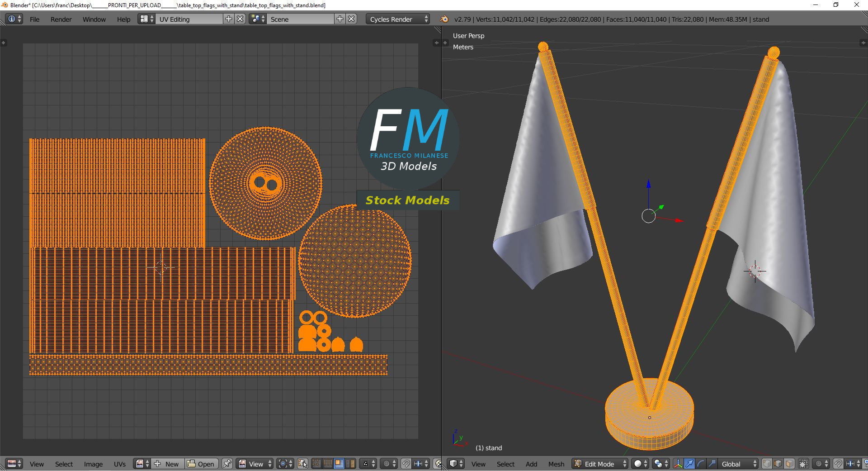
Task: Open the UV editor Select menu
Action: [x=64, y=464]
